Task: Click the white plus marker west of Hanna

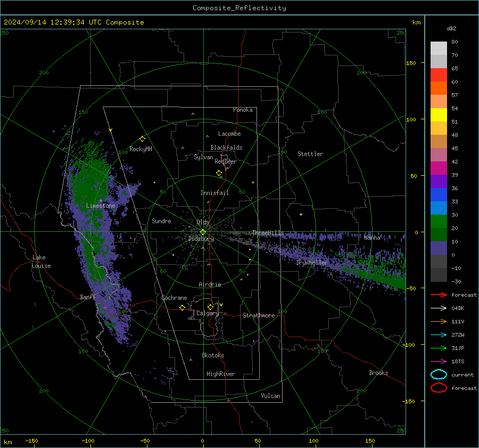Action: [x=301, y=214]
